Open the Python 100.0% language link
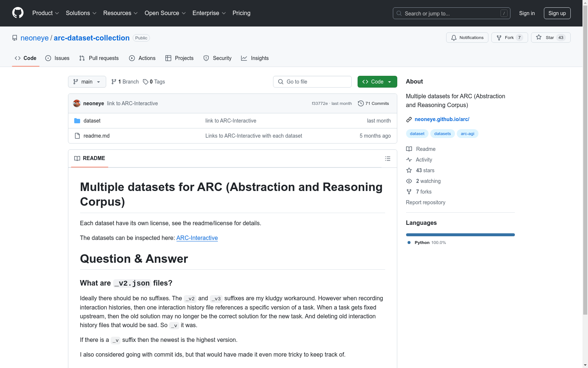 [x=427, y=243]
